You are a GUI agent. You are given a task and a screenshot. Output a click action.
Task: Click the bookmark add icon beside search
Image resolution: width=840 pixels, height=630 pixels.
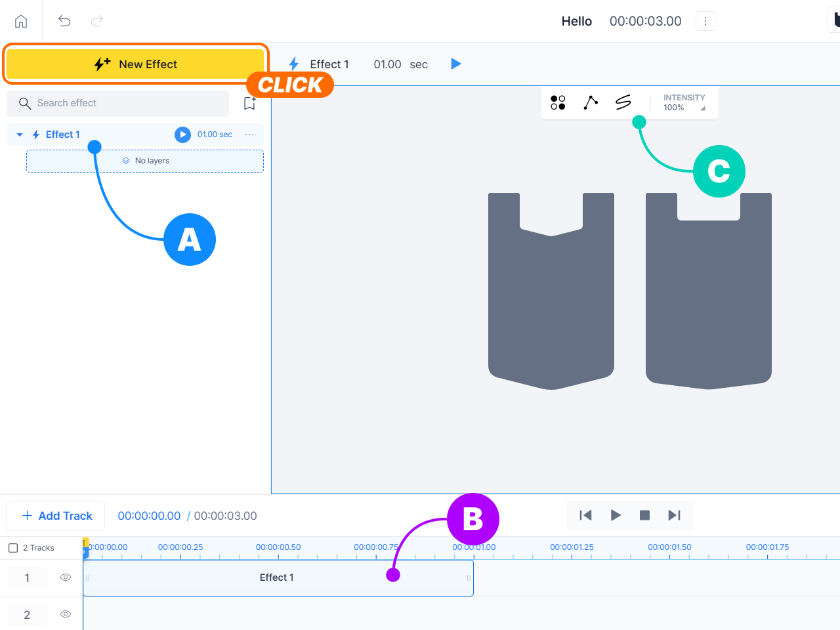249,103
